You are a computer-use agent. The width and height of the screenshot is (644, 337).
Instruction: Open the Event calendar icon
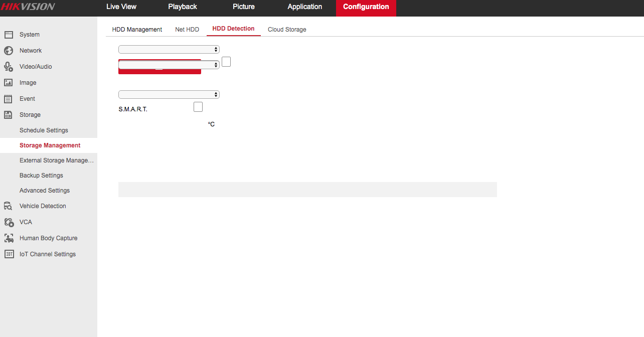click(9, 99)
